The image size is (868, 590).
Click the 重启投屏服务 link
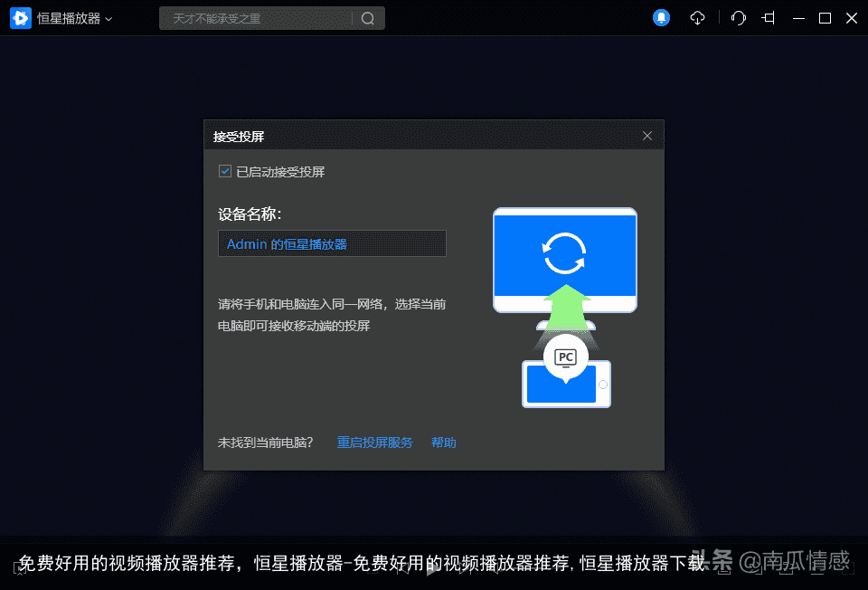click(374, 442)
